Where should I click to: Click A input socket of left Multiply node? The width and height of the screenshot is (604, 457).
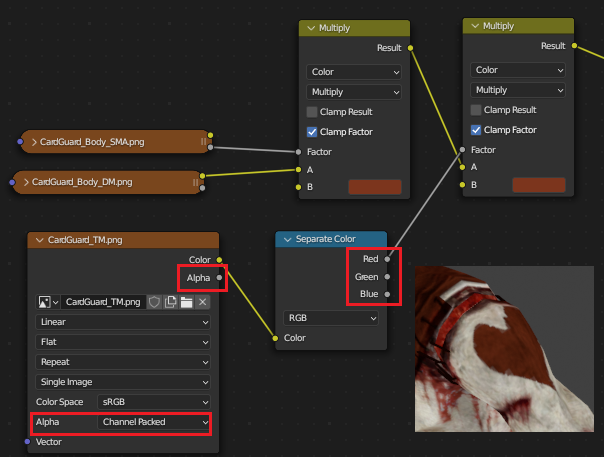(x=299, y=170)
